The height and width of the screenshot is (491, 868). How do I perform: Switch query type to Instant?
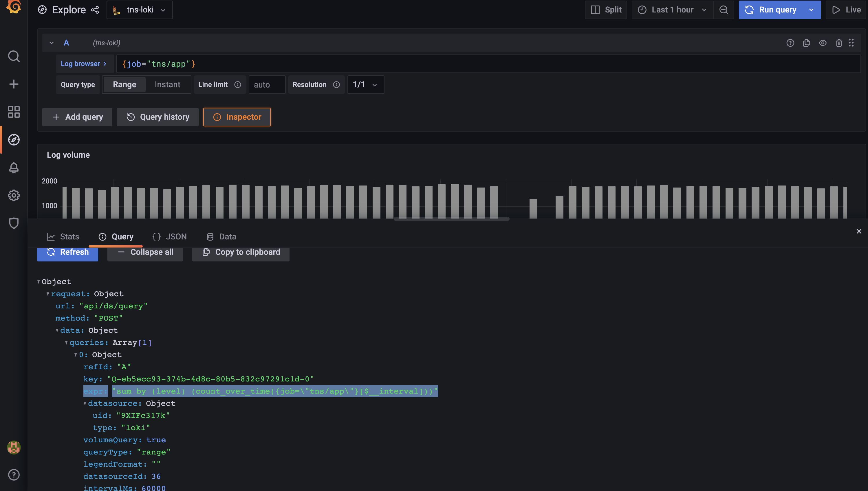pyautogui.click(x=167, y=84)
